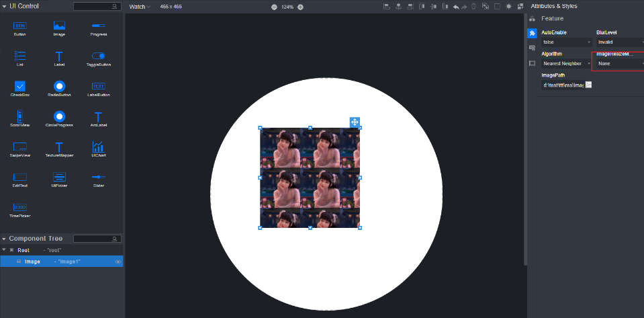644x318 pixels.
Task: Select the TimePicker control icon
Action: pyautogui.click(x=20, y=207)
